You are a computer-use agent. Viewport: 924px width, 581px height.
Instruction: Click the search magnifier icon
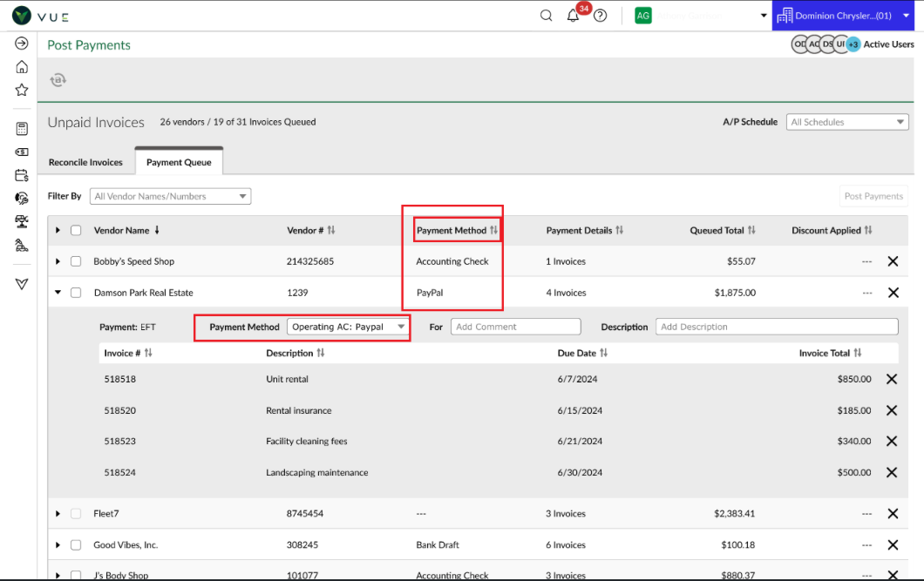(547, 16)
